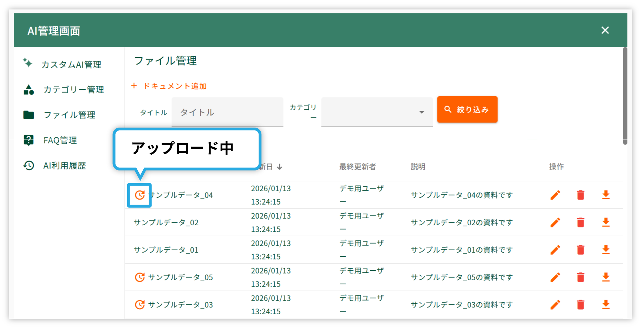Click the edit pencil for サンプルデータ_04
The height and width of the screenshot is (329, 644).
point(555,195)
